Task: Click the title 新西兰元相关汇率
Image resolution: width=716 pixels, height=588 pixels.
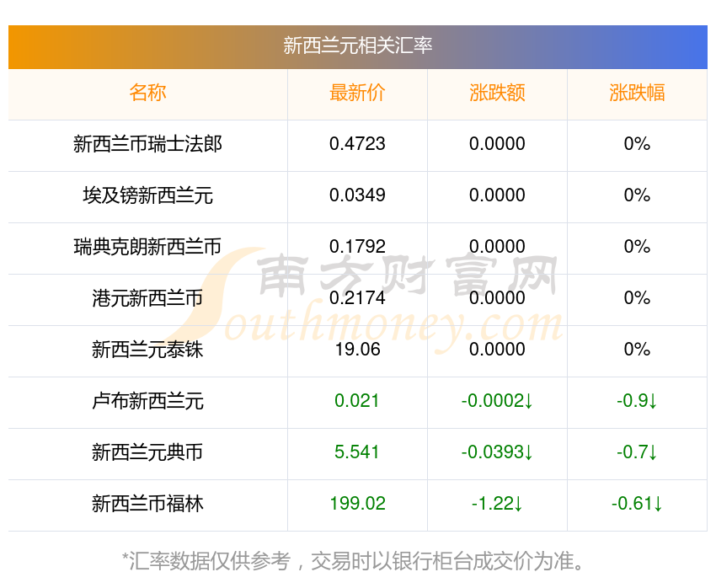Action: click(x=357, y=45)
